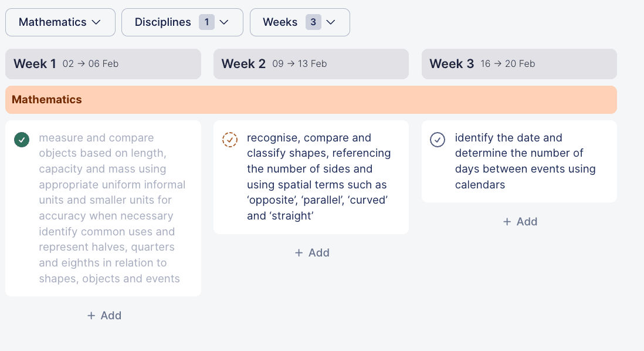
Task: Open the Mathematics subject dropdown
Action: coord(59,22)
